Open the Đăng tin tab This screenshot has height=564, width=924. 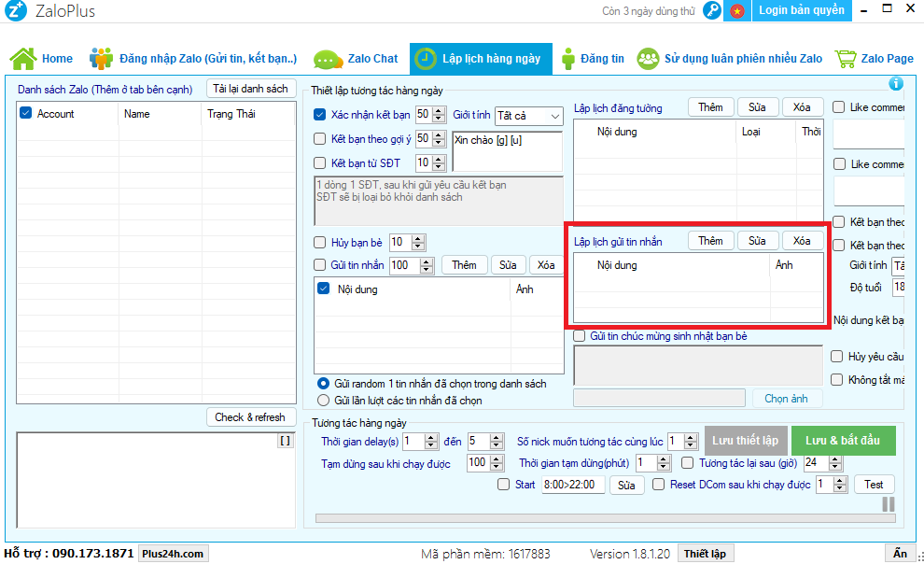593,58
